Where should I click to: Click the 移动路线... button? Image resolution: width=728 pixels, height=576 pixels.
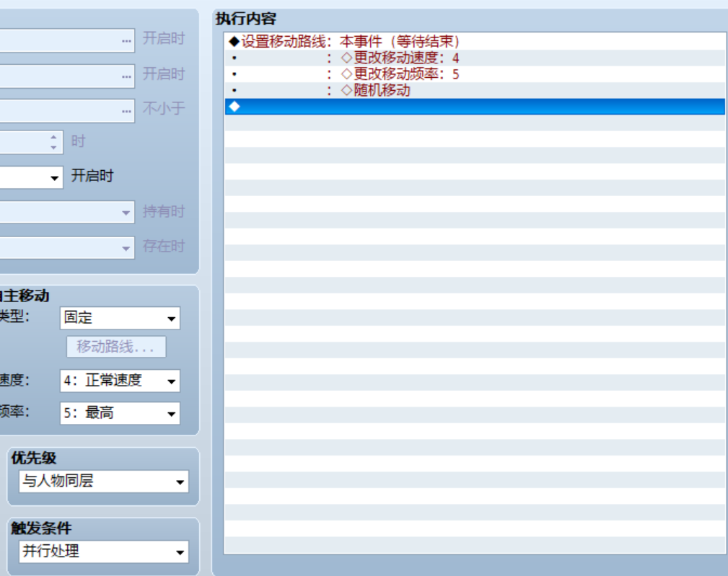coord(116,347)
